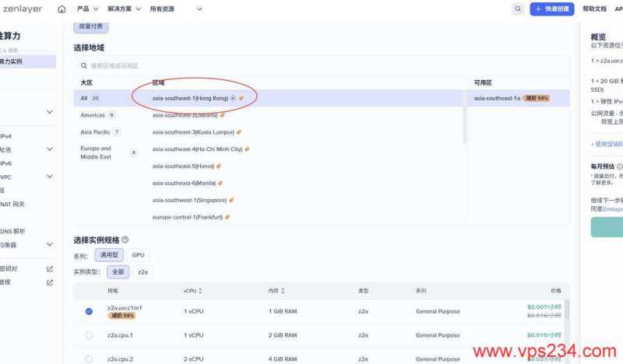Click the magnifier in region search box
The width and height of the screenshot is (623, 364).
(84, 65)
